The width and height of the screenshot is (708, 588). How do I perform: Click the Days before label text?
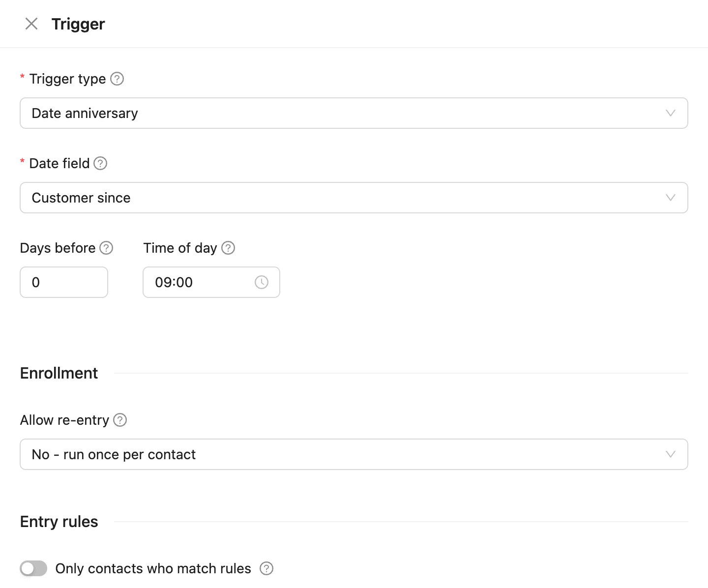(x=58, y=248)
